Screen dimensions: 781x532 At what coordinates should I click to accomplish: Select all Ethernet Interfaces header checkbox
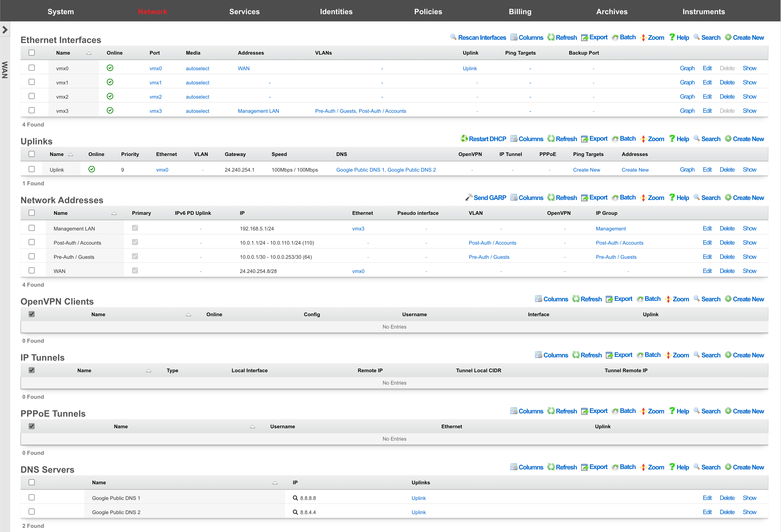click(32, 53)
